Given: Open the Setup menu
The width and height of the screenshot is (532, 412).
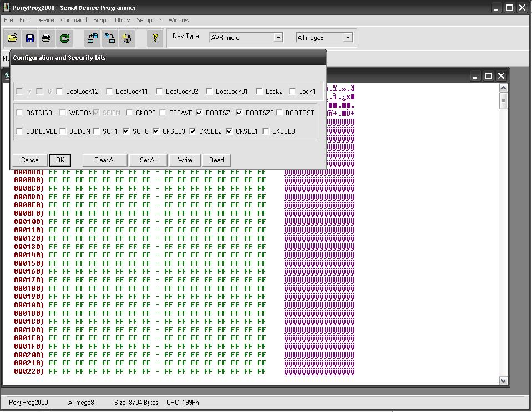Looking at the screenshot, I should point(145,20).
